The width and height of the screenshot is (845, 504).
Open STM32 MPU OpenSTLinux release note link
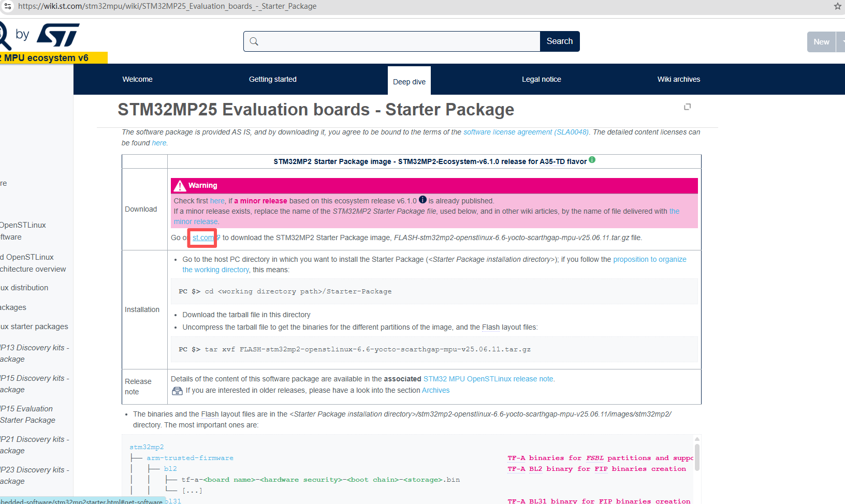pos(488,379)
